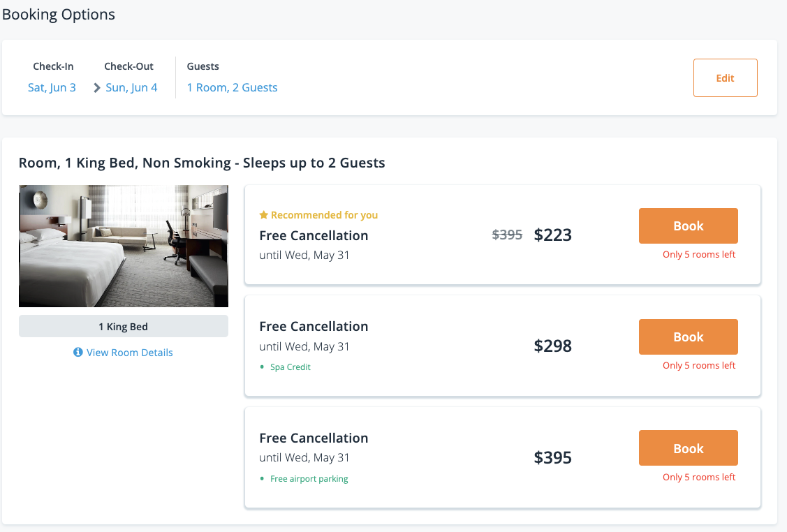Open the king bed room photo

click(124, 246)
